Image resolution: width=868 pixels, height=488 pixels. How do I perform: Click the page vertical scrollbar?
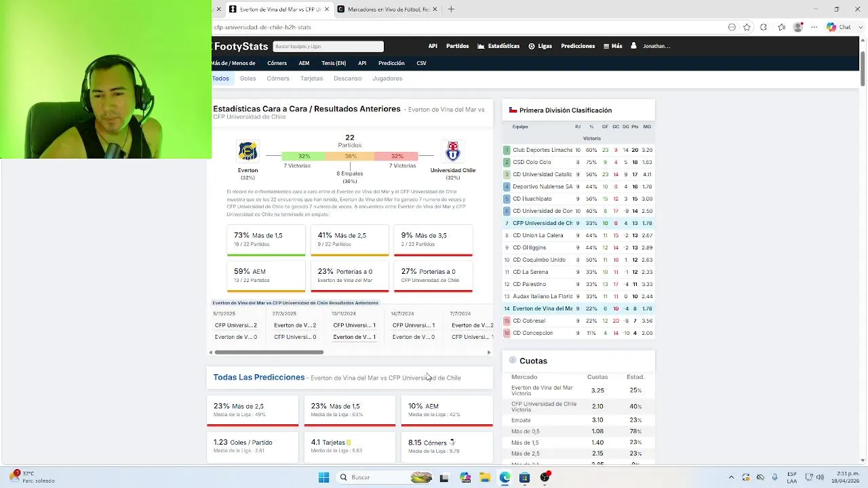point(863,68)
